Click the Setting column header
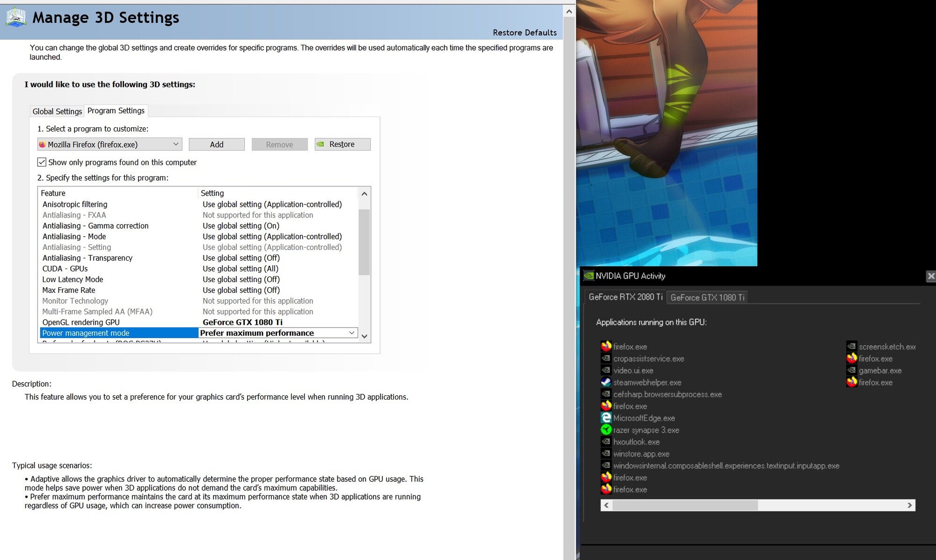Viewport: 936px width, 560px height. click(x=278, y=193)
